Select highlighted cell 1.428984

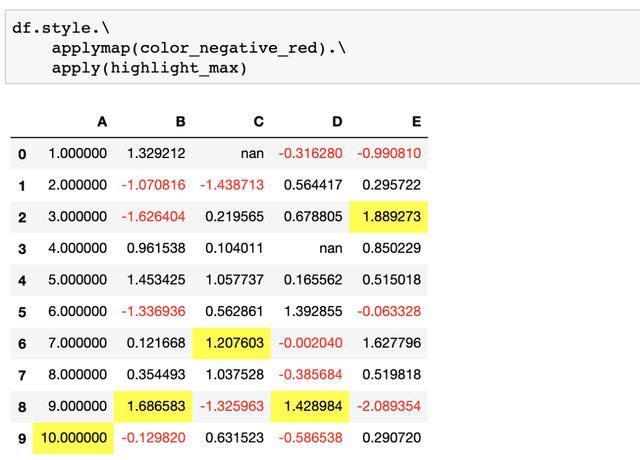[310, 407]
